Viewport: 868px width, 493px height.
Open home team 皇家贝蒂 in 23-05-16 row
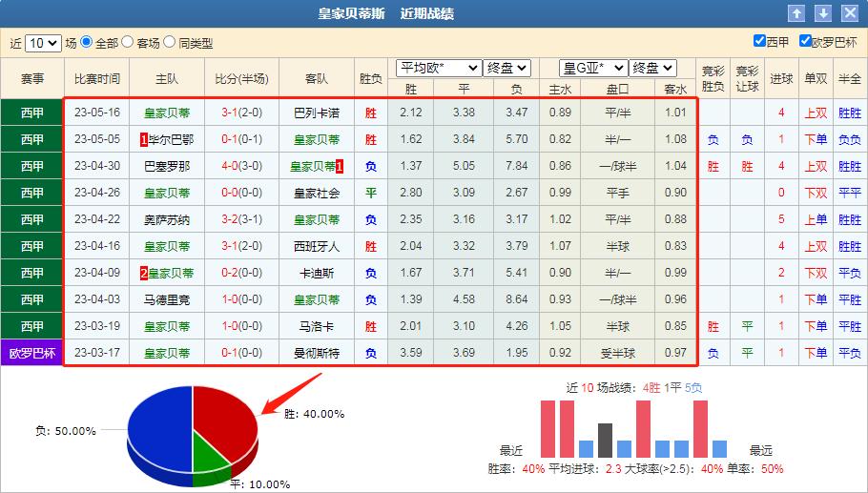pos(167,113)
